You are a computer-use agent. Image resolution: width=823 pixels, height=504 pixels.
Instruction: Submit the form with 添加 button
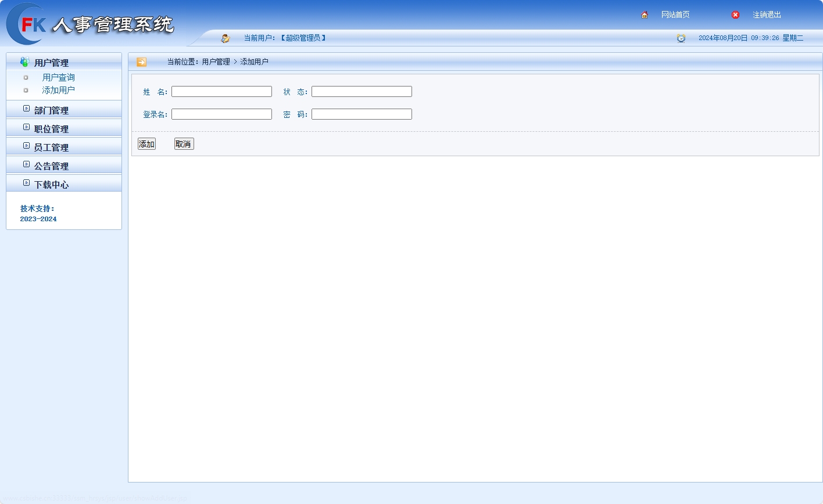(x=146, y=144)
